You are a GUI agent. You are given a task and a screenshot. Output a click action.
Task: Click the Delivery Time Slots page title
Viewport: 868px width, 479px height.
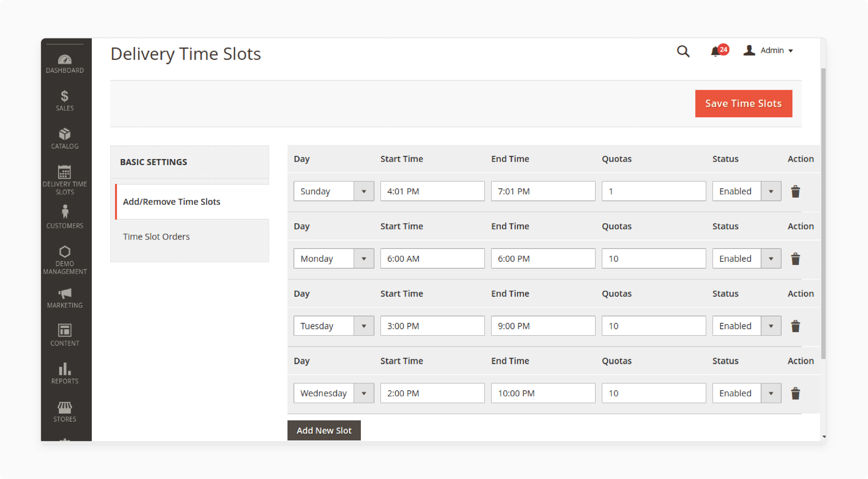click(186, 54)
